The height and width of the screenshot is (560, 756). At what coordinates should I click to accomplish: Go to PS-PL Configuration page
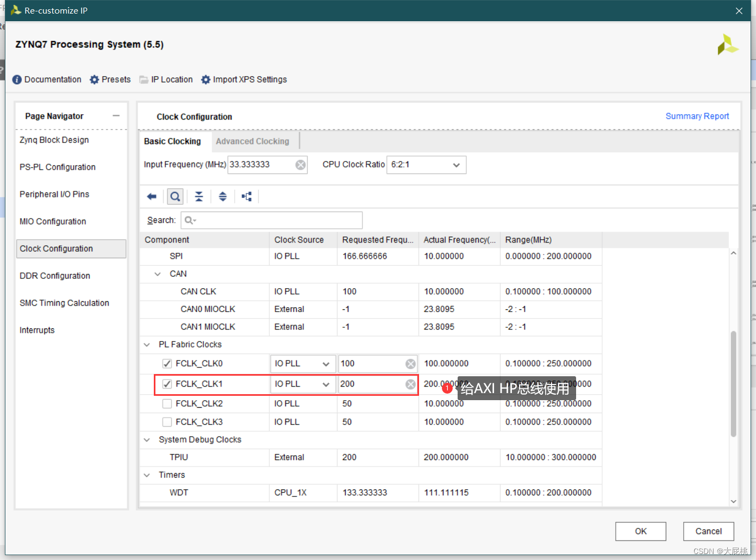coord(58,167)
